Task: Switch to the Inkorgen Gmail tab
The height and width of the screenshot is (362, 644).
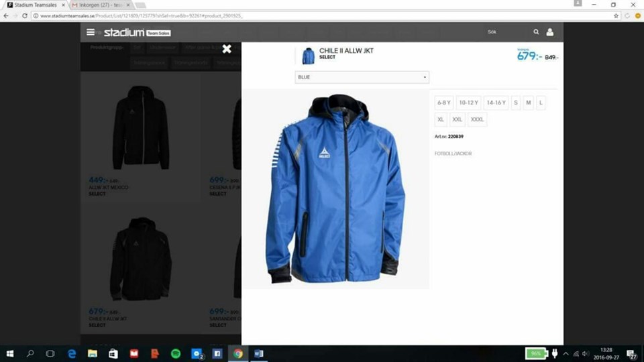Action: click(101, 5)
